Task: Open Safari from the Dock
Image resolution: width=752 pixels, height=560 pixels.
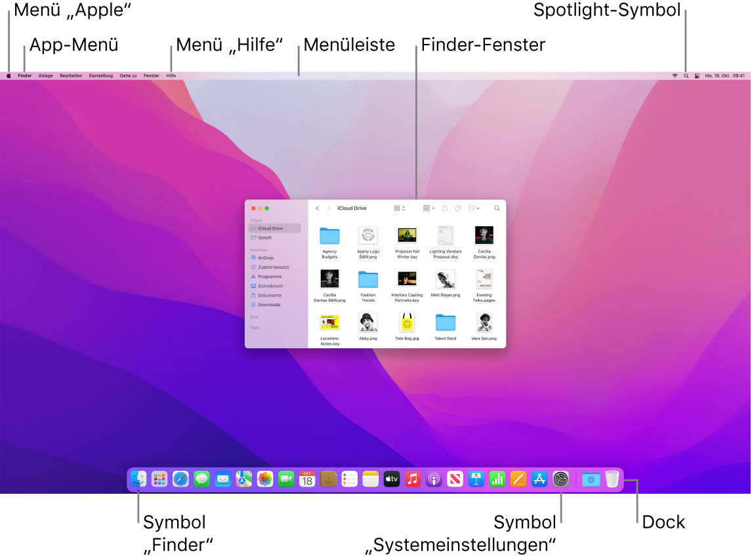Action: tap(179, 479)
